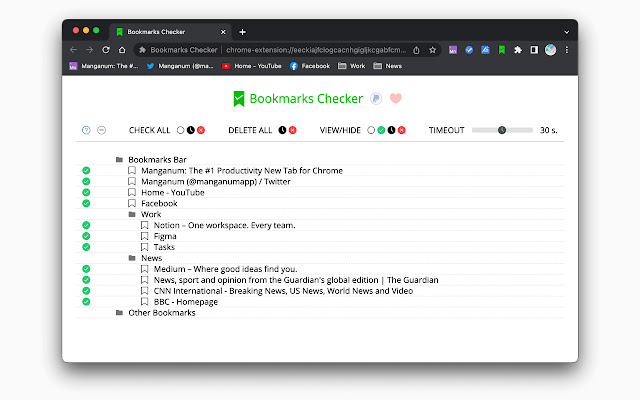Adjust the TIMEOUT slider handle
This screenshot has height=400, width=640.
[502, 130]
